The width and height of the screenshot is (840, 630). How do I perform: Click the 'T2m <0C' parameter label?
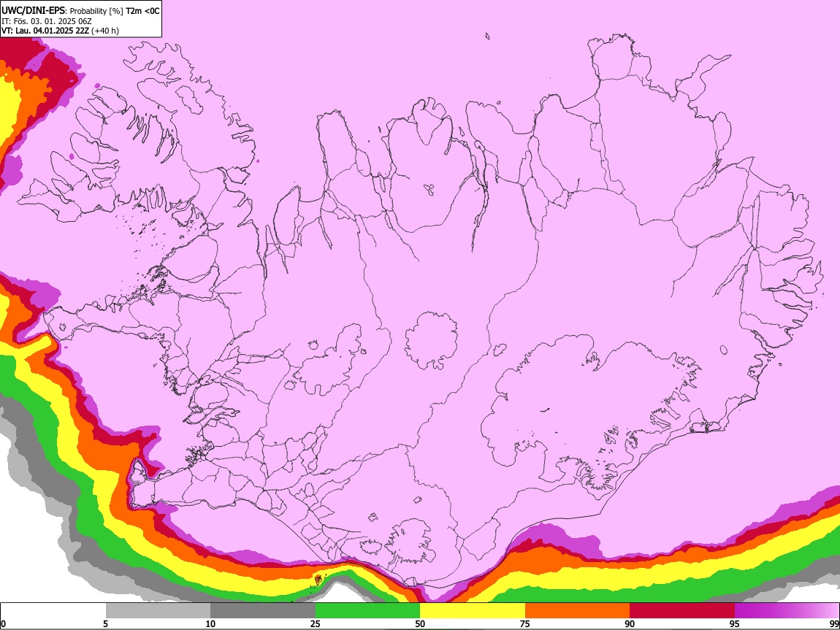[x=142, y=11]
